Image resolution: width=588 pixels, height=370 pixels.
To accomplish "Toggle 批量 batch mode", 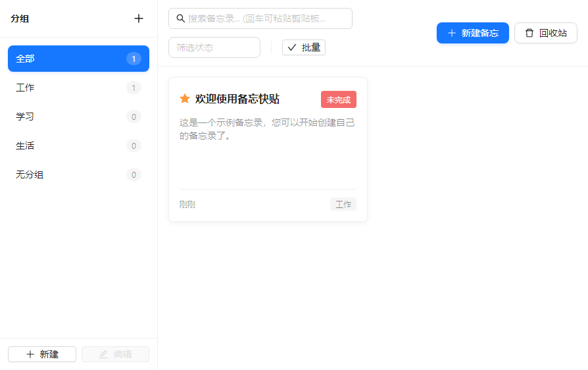I will pyautogui.click(x=304, y=47).
